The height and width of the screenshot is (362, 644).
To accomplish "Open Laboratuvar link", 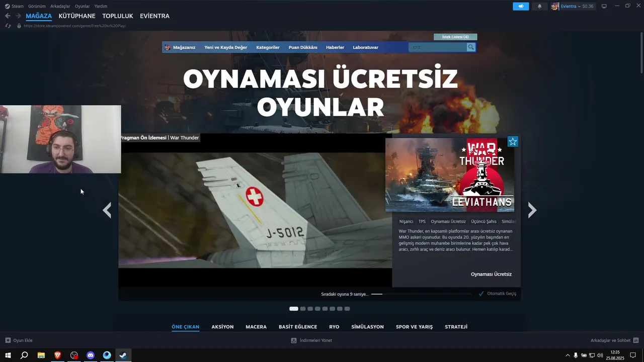I will point(366,47).
